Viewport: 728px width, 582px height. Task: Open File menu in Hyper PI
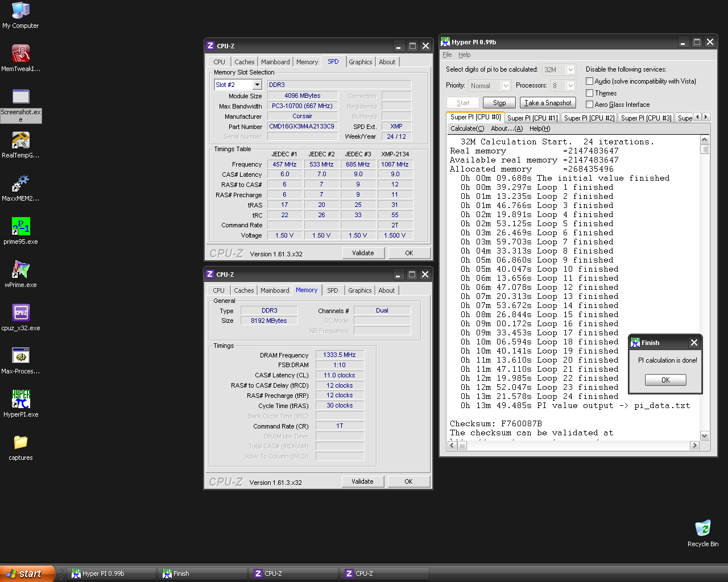coord(447,55)
